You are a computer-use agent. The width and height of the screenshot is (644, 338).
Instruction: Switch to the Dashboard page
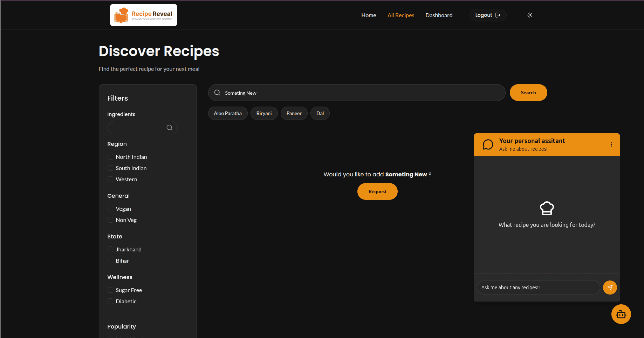click(439, 15)
